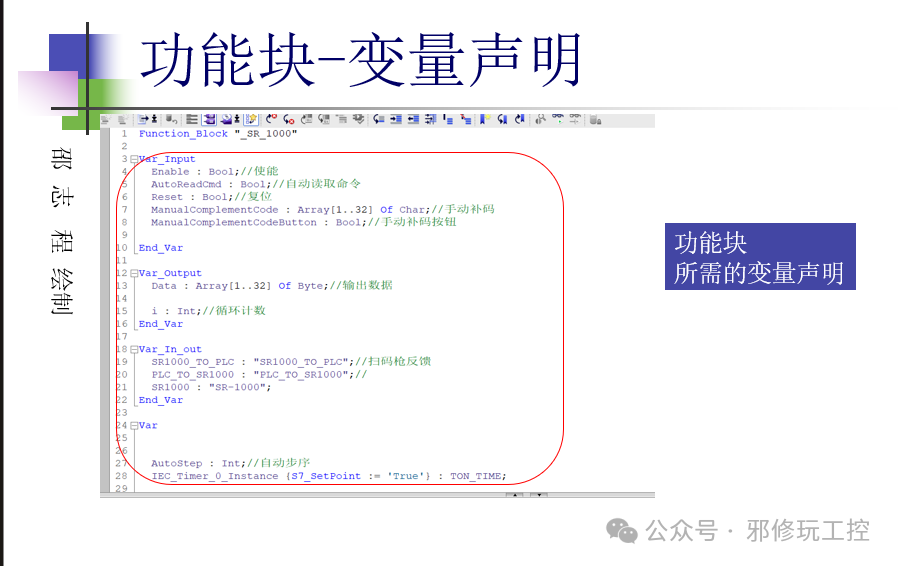Image resolution: width=898 pixels, height=566 pixels.
Task: Click End_Var on line 22
Action: 160,400
